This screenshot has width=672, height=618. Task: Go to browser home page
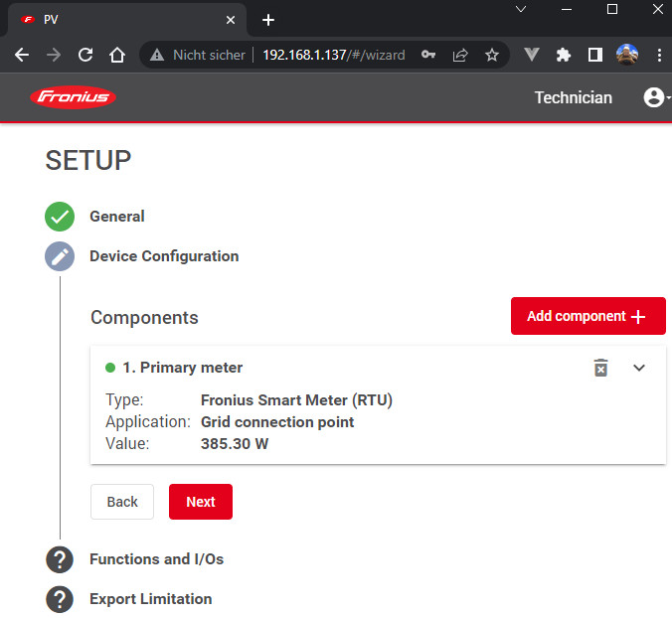pos(117,55)
